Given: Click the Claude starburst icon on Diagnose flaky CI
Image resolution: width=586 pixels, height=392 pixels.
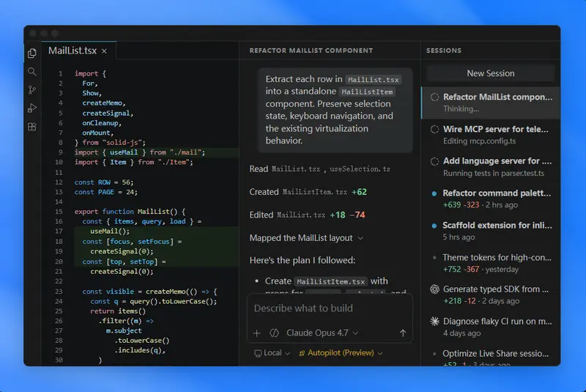Looking at the screenshot, I should pyautogui.click(x=434, y=322).
